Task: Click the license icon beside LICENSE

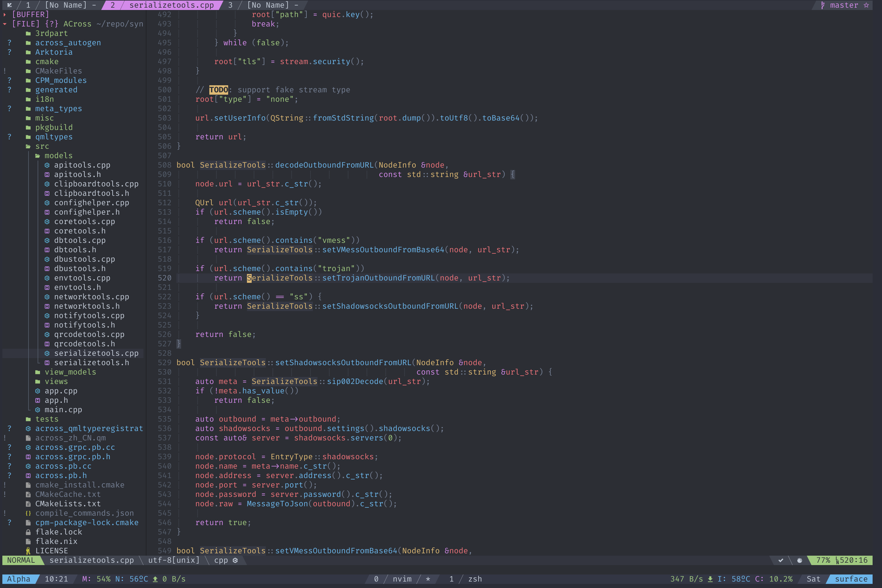Action: pos(28,551)
